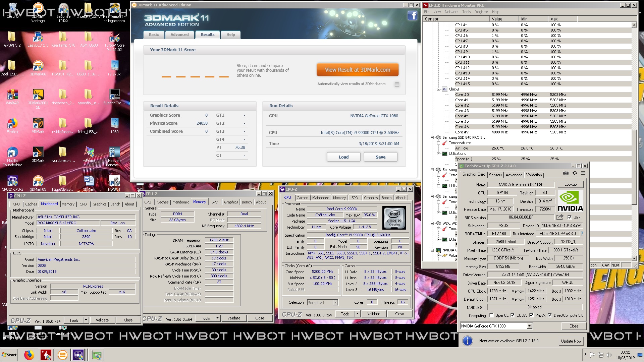
Task: Open the Mozilla Thunderbird desktop shortcut
Action: click(12, 157)
